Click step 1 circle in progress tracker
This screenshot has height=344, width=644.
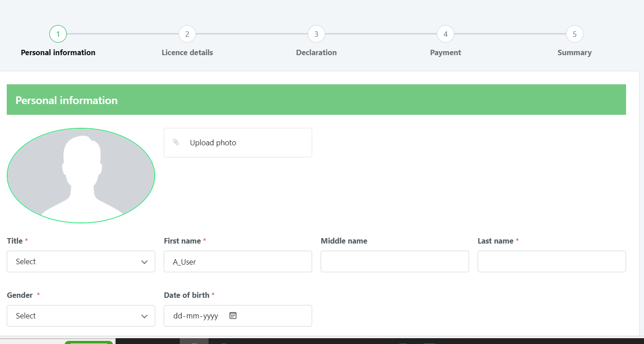point(58,34)
